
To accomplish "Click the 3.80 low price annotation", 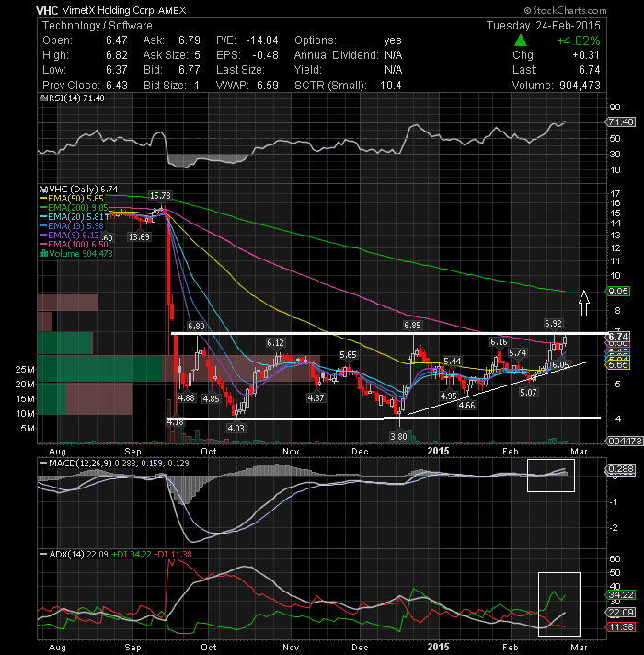I will (398, 437).
